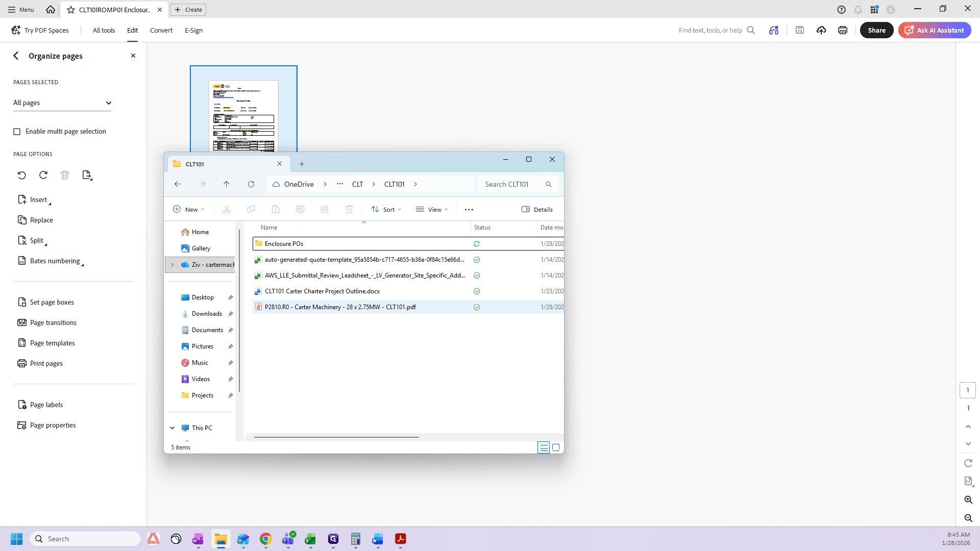Open the Convert tab
Screen dimensions: 980x551
161,30
